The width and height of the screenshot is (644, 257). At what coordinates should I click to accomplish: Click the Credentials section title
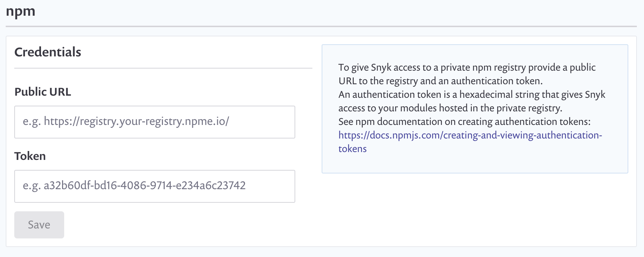[x=47, y=52]
